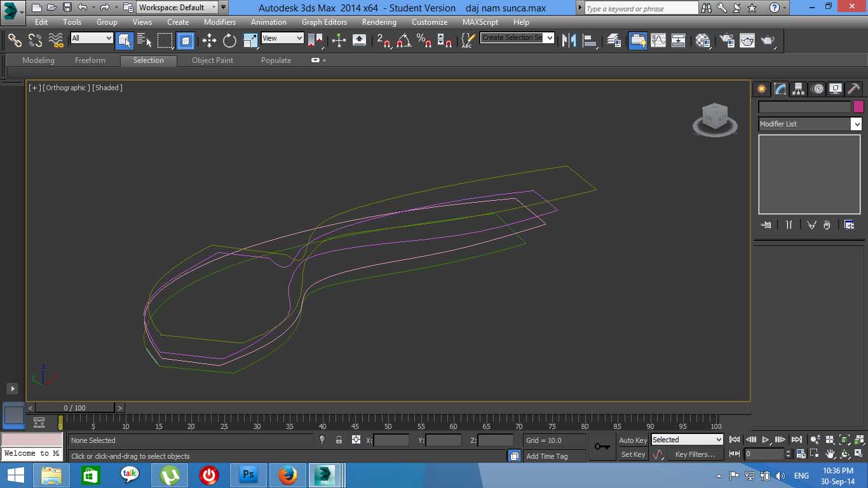Open the Modifier List dropdown
The width and height of the screenshot is (868, 488).
tap(810, 124)
